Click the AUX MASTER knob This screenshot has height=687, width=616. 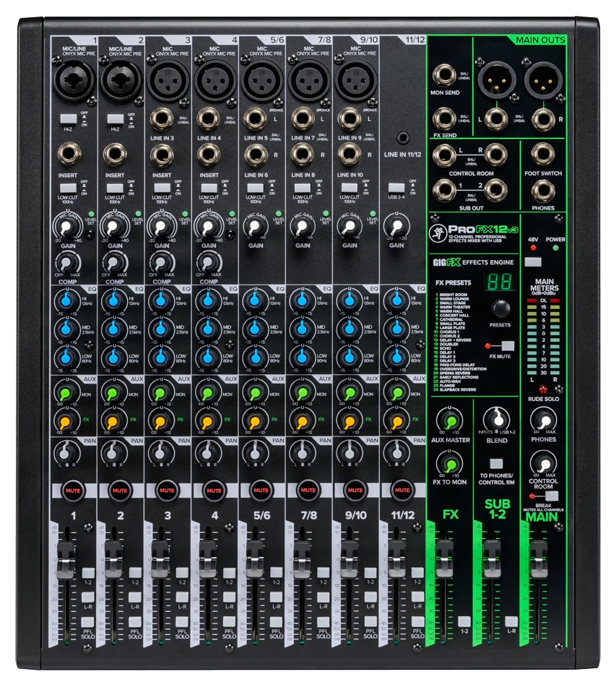(450, 421)
